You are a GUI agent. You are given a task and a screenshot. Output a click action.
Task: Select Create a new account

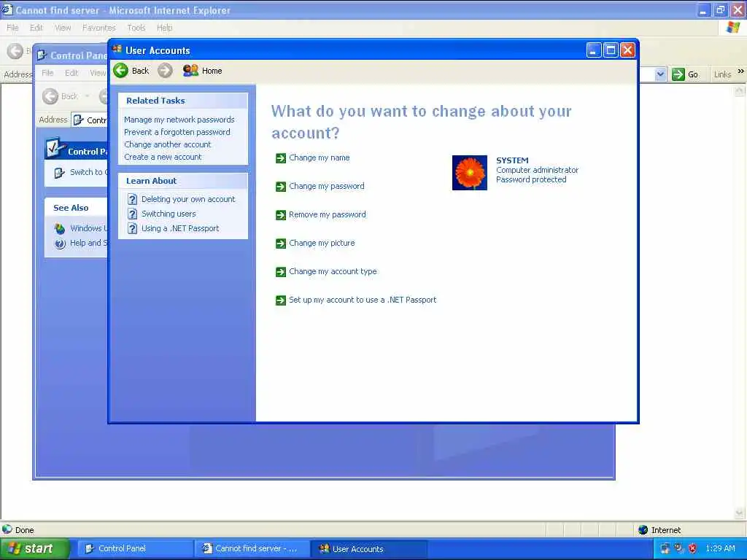click(163, 157)
